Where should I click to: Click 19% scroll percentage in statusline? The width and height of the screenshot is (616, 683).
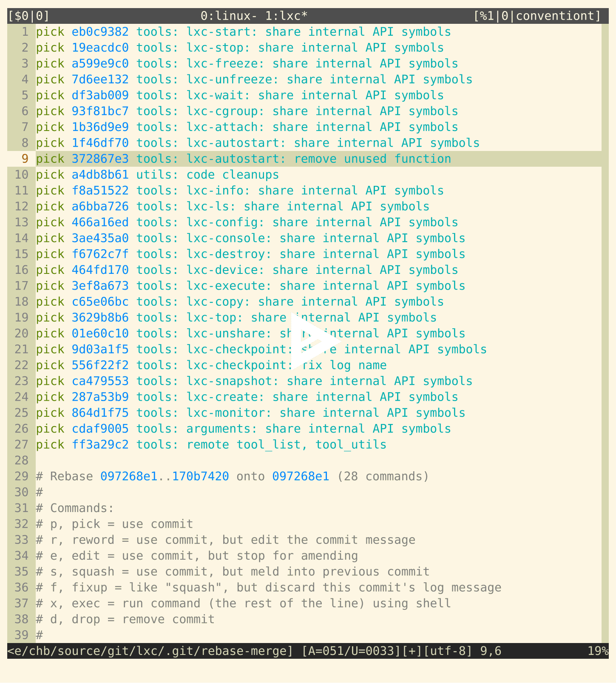point(598,651)
